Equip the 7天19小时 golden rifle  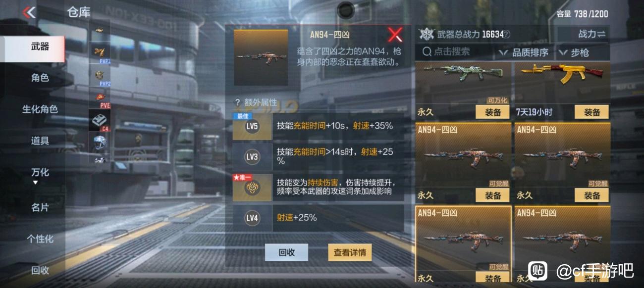click(x=591, y=112)
